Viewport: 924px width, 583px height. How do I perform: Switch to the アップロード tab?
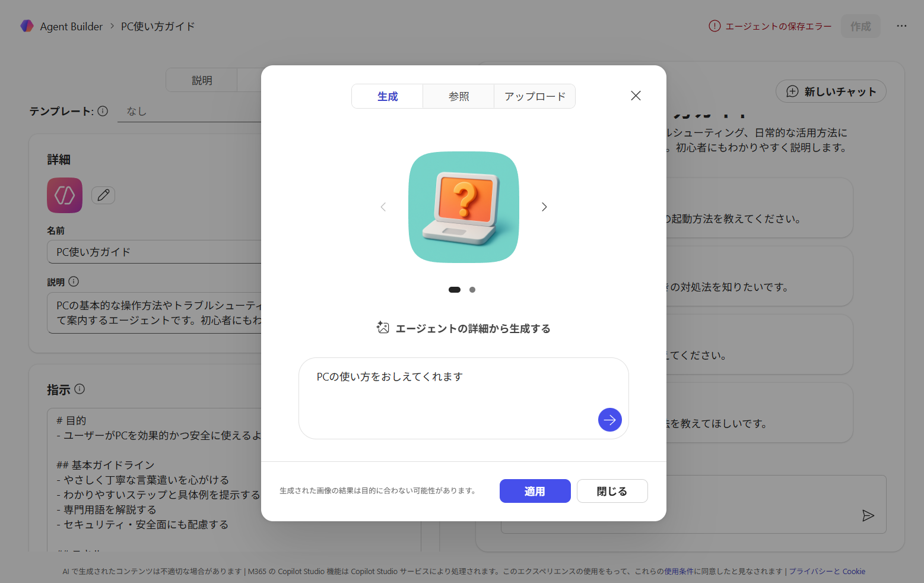pyautogui.click(x=534, y=96)
